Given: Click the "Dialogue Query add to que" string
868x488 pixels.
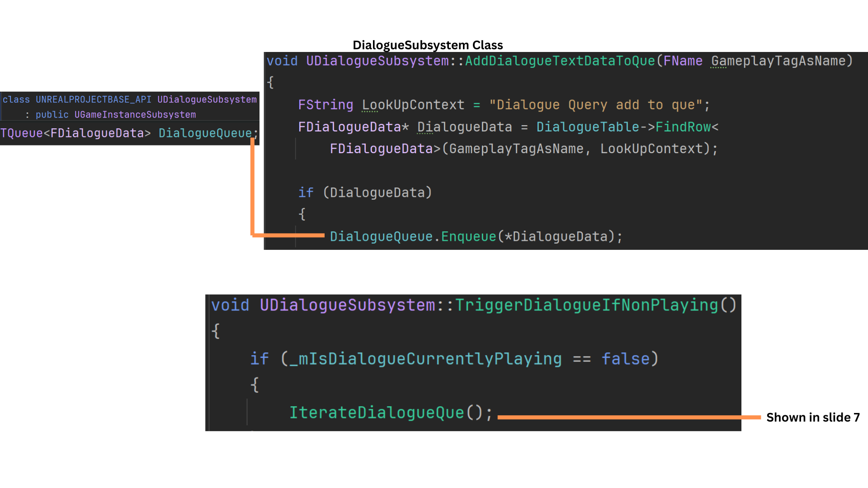Looking at the screenshot, I should 596,105.
